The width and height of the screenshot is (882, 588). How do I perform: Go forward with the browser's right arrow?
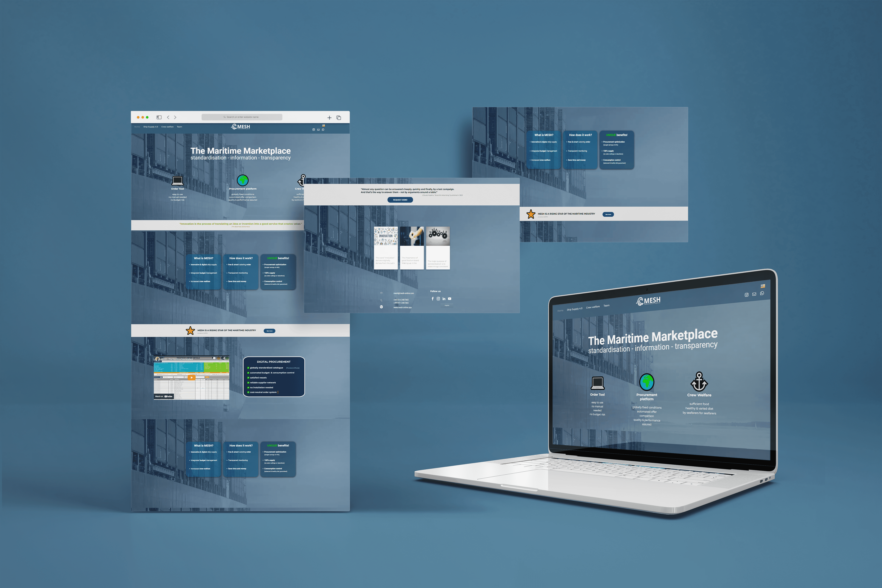(175, 117)
